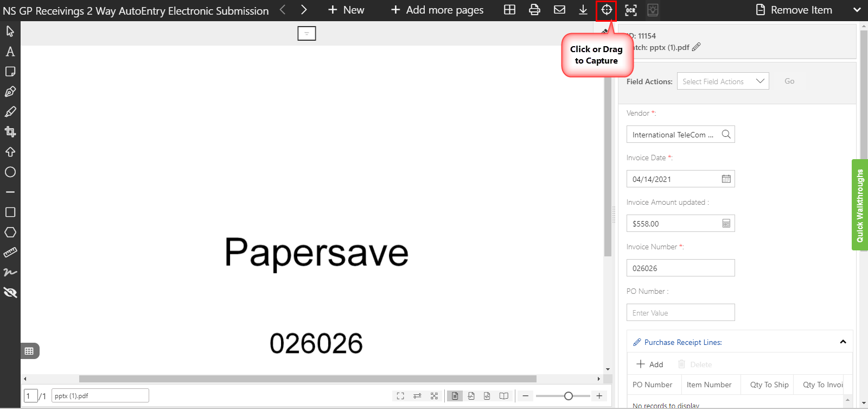Click the Capture crosshair icon in toolbar

(606, 10)
